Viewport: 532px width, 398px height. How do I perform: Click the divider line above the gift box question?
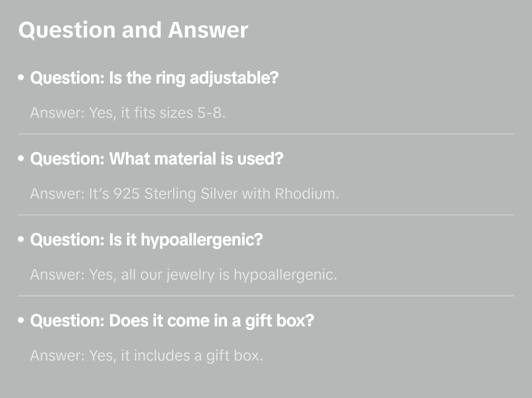point(266,296)
